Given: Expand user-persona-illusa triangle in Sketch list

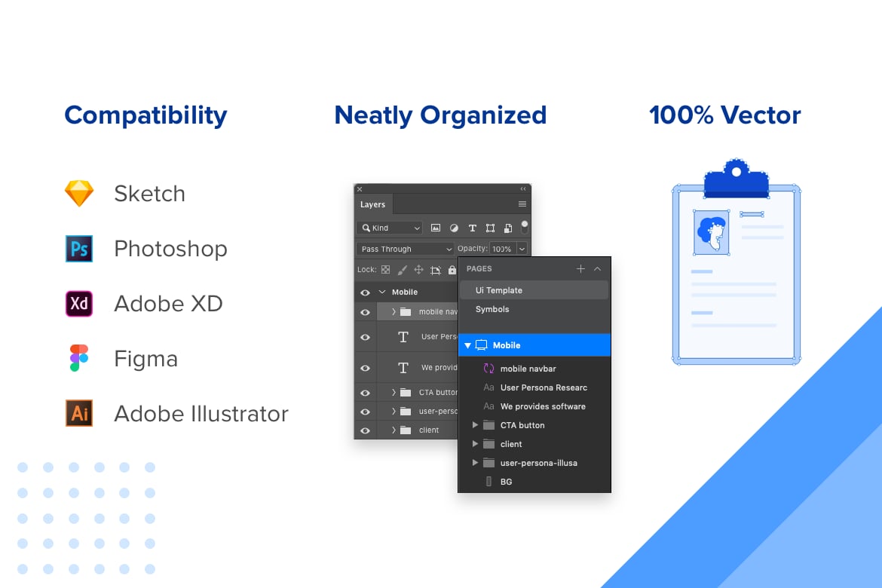Looking at the screenshot, I should coord(475,463).
